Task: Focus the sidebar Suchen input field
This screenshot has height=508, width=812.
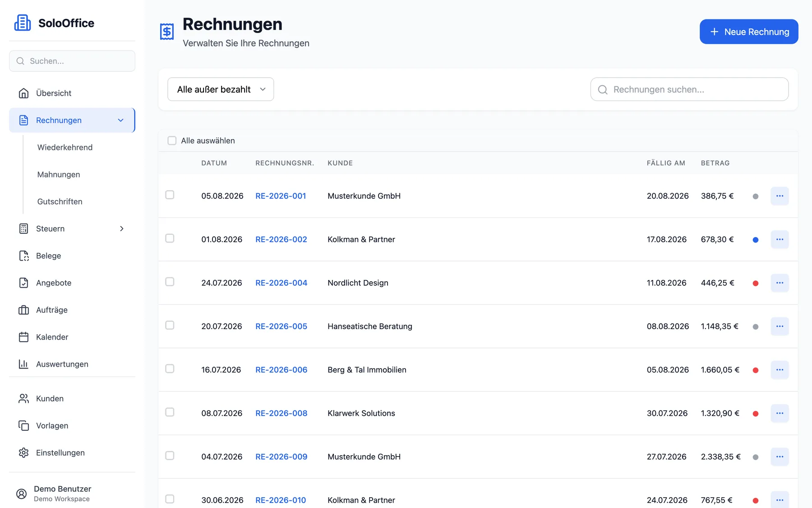Action: 72,61
